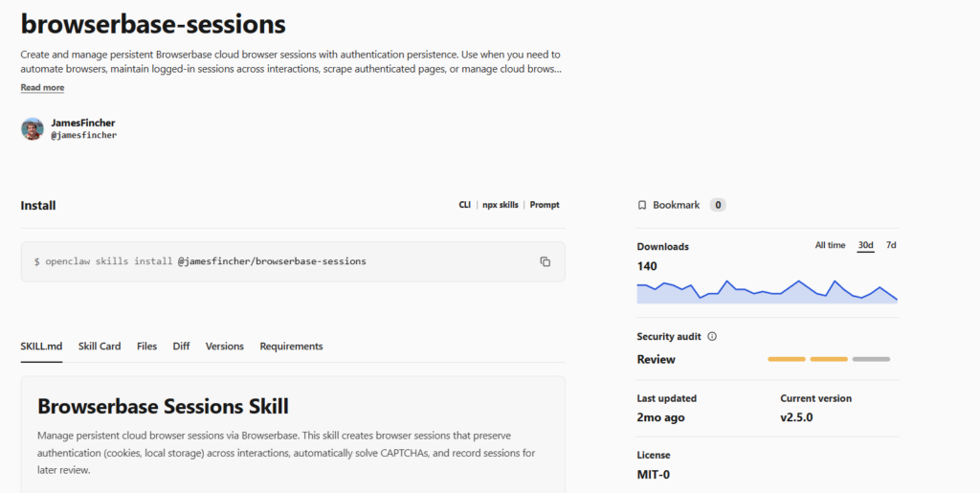View the Diff tab
Image resolution: width=980 pixels, height=493 pixels.
(181, 347)
